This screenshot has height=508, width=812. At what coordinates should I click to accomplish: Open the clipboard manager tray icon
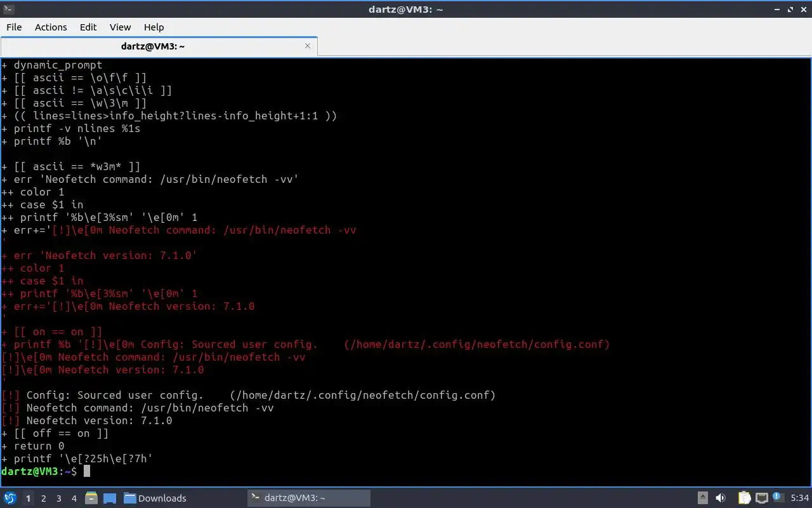(x=744, y=498)
